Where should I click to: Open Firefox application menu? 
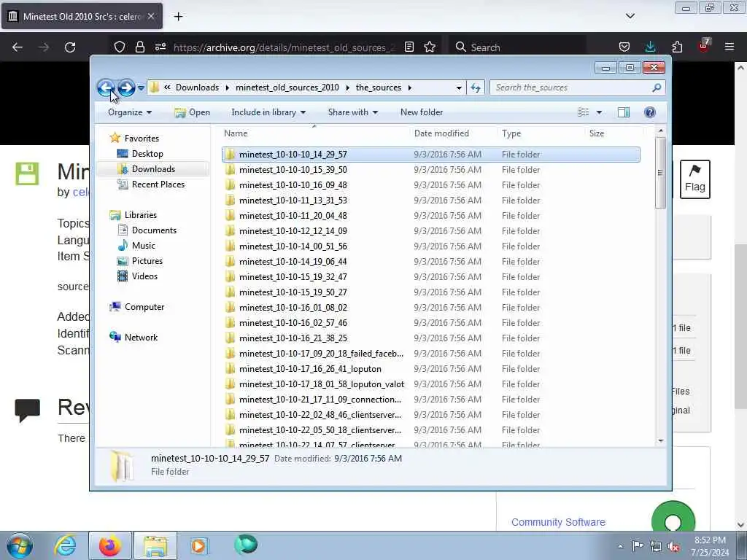[x=729, y=47]
